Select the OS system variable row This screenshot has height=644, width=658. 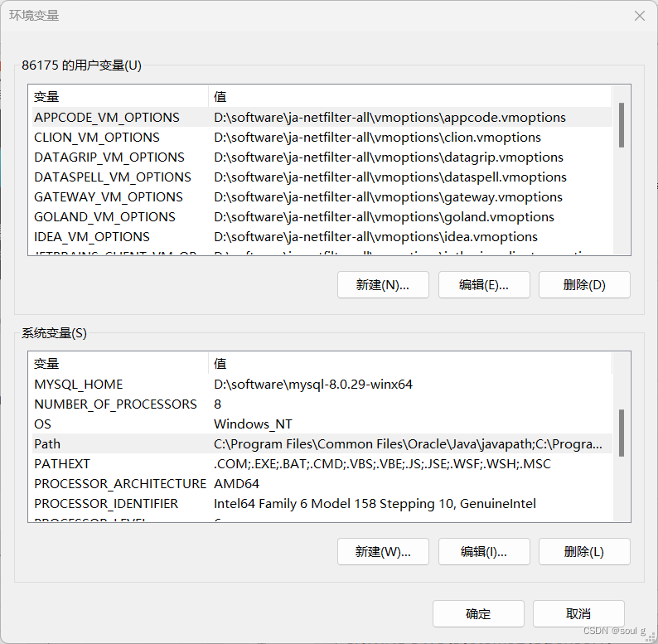[x=322, y=424]
